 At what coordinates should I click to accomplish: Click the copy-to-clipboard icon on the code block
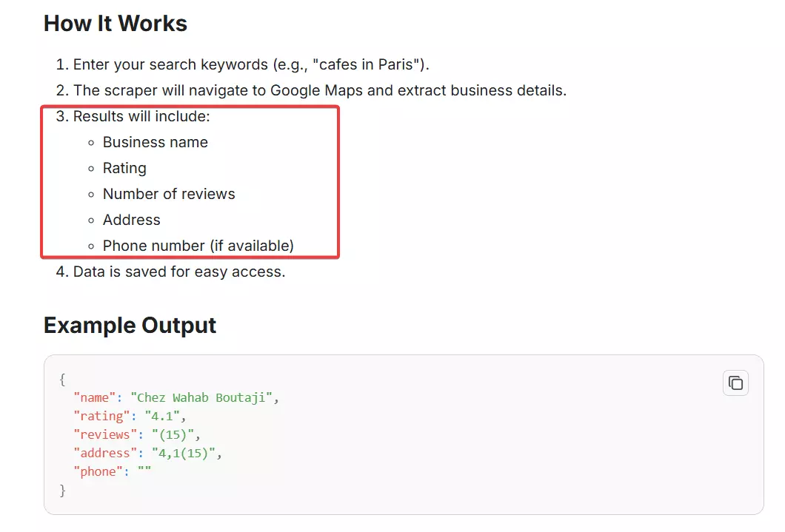[x=735, y=383]
